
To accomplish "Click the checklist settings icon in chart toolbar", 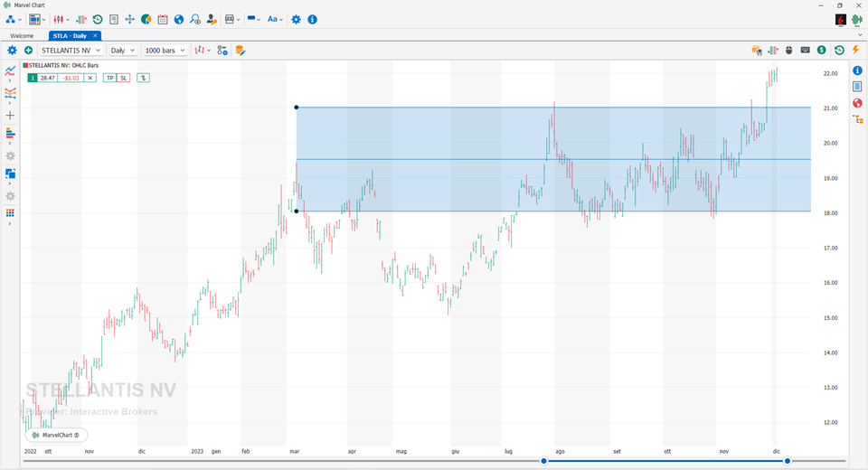I will tap(222, 51).
